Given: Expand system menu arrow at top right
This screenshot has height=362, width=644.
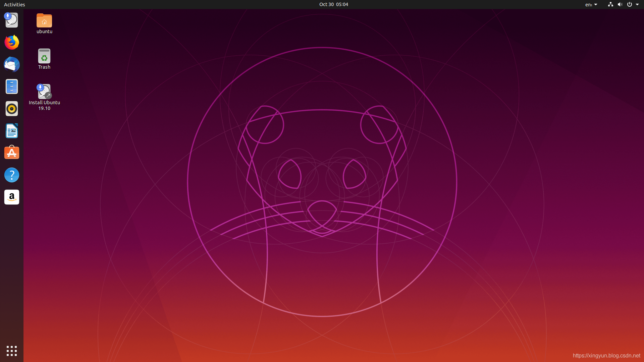Looking at the screenshot, I should pos(637,4).
